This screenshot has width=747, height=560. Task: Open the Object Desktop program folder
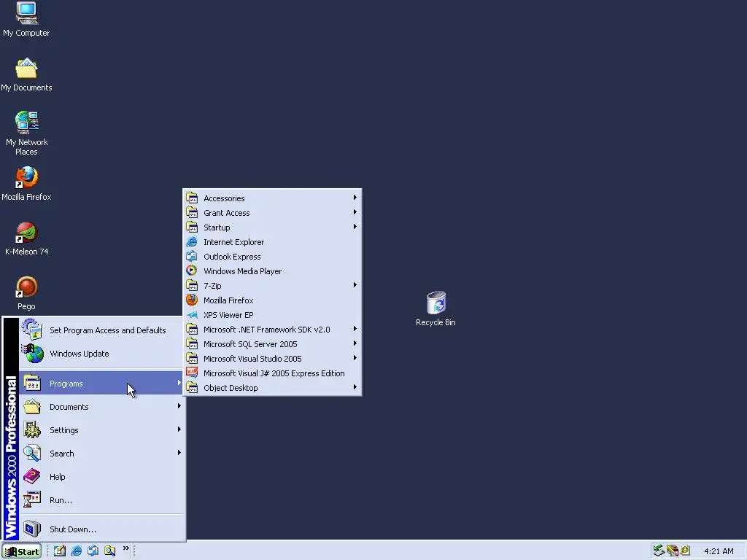click(272, 388)
